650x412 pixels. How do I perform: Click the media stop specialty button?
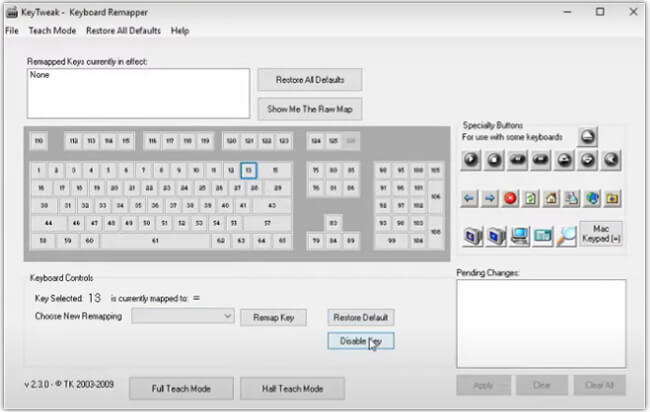494,160
